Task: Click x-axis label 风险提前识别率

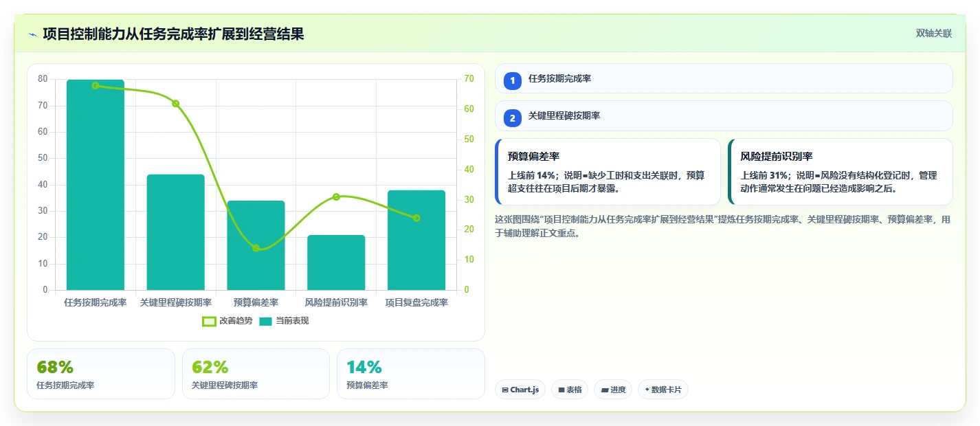Action: (x=336, y=302)
